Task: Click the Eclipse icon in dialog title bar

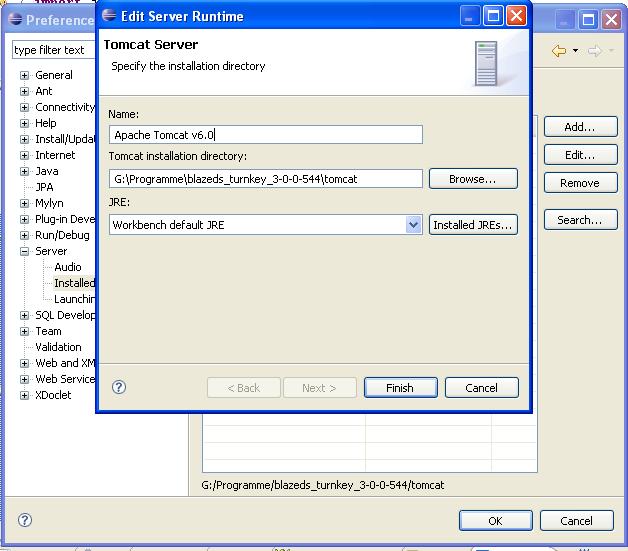Action: tap(109, 15)
